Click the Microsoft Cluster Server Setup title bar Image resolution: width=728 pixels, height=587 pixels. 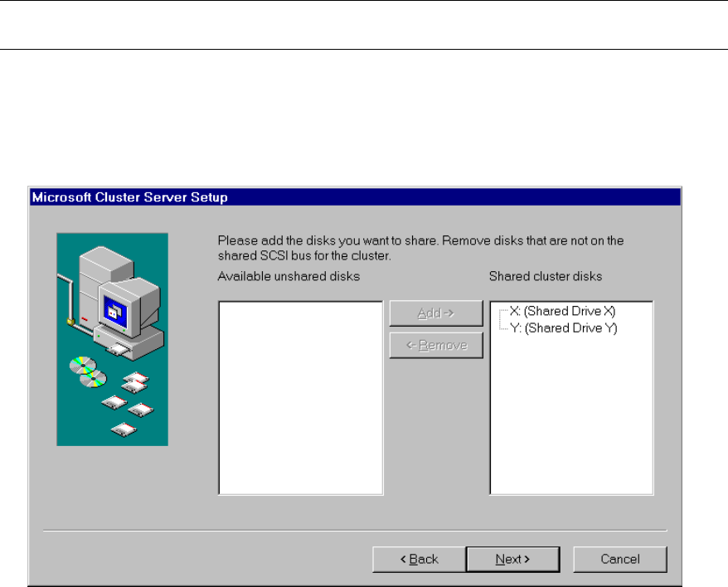tap(355, 196)
